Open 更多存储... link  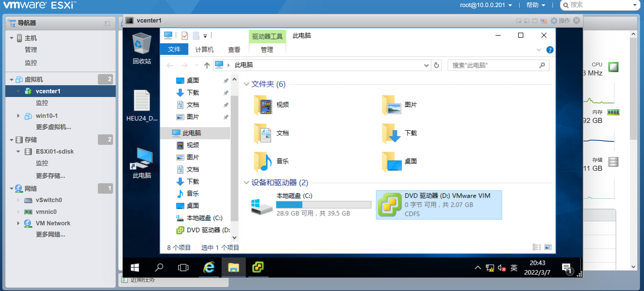[x=50, y=176]
